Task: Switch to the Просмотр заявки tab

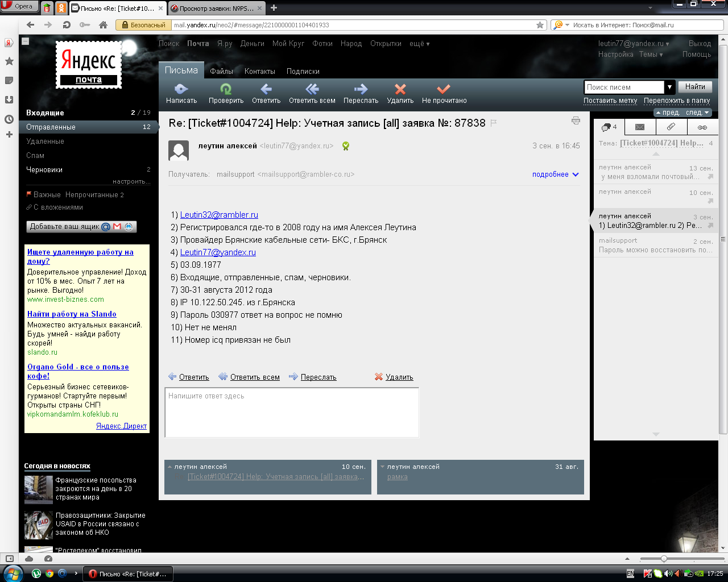Action: tap(217, 8)
